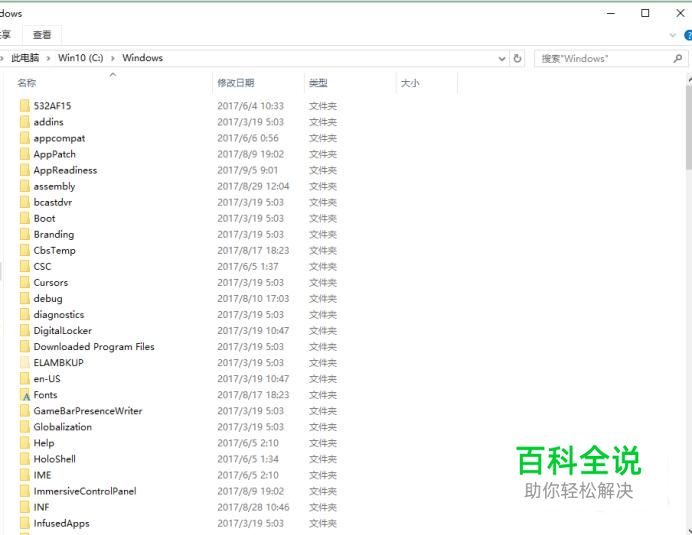Click the HoloShell folder icon
This screenshot has width=692, height=535.
coord(25,459)
